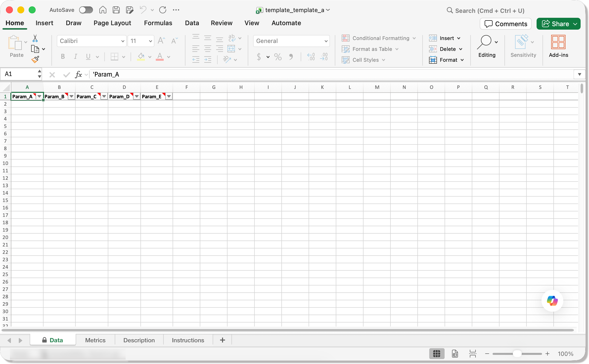Toggle the AutoSave switch
The image size is (589, 364).
86,10
